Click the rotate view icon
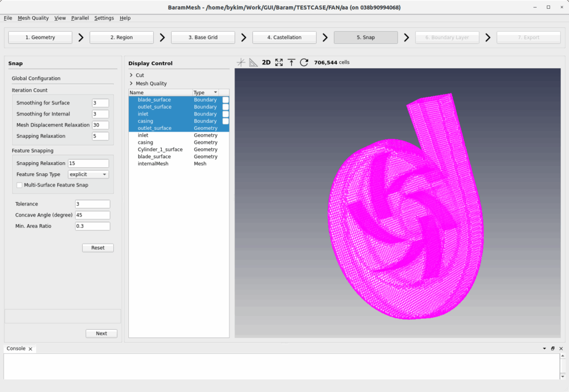 tap(304, 62)
